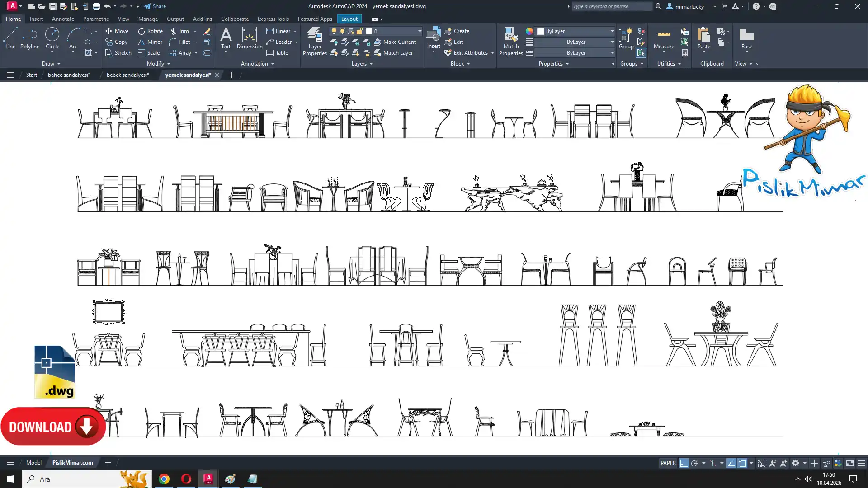Open Chrome from the taskbar
868x488 pixels.
(164, 479)
